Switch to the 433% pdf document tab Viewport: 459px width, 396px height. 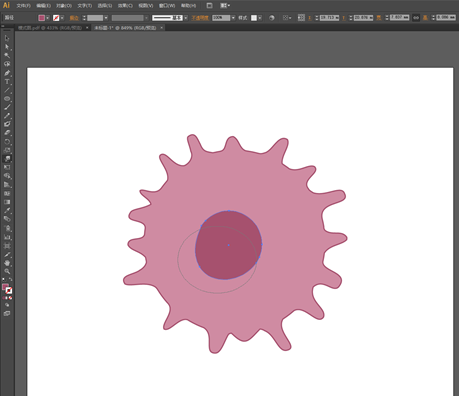point(50,28)
